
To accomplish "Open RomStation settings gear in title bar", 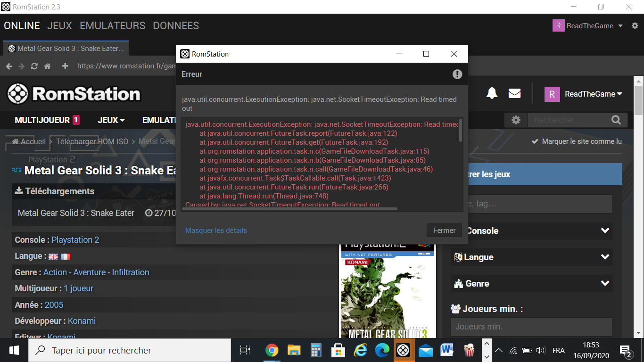I will [x=635, y=26].
